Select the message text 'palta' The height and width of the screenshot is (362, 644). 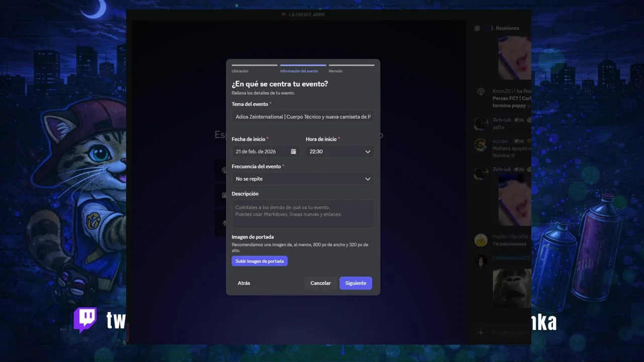click(x=498, y=128)
